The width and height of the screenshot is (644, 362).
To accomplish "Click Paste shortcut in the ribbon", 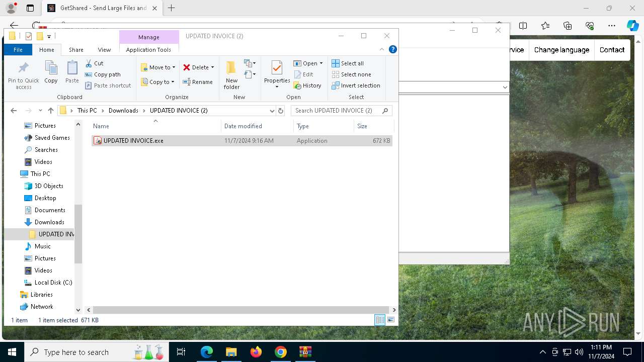I will 108,85.
